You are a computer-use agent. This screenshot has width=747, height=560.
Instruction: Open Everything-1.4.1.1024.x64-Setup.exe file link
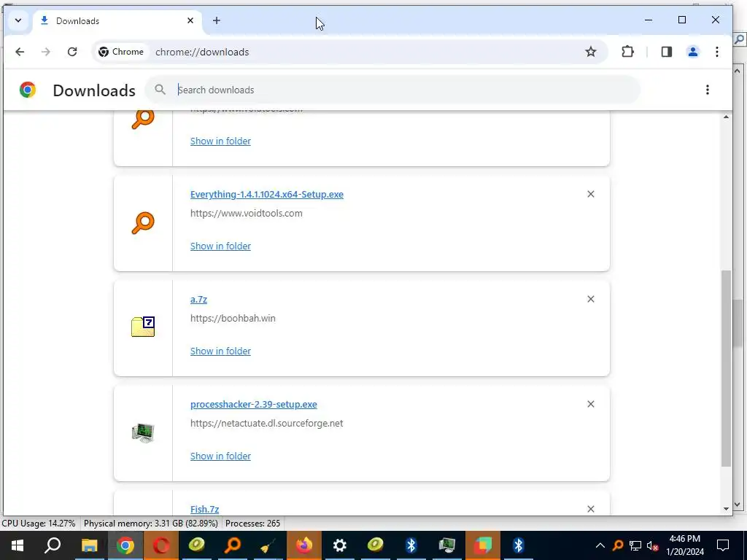click(267, 194)
